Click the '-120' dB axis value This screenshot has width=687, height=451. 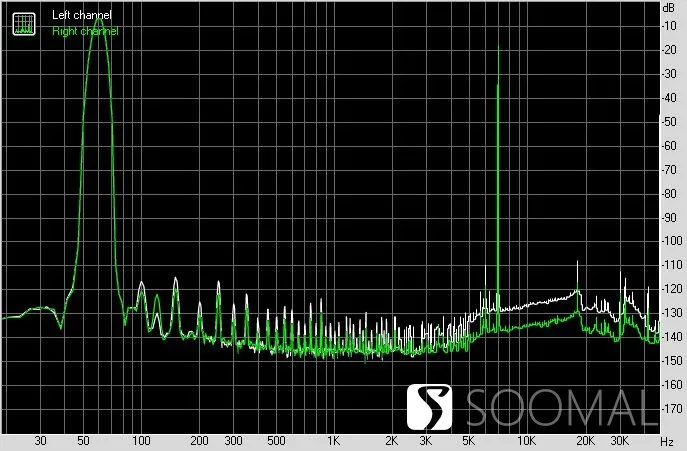coord(672,289)
